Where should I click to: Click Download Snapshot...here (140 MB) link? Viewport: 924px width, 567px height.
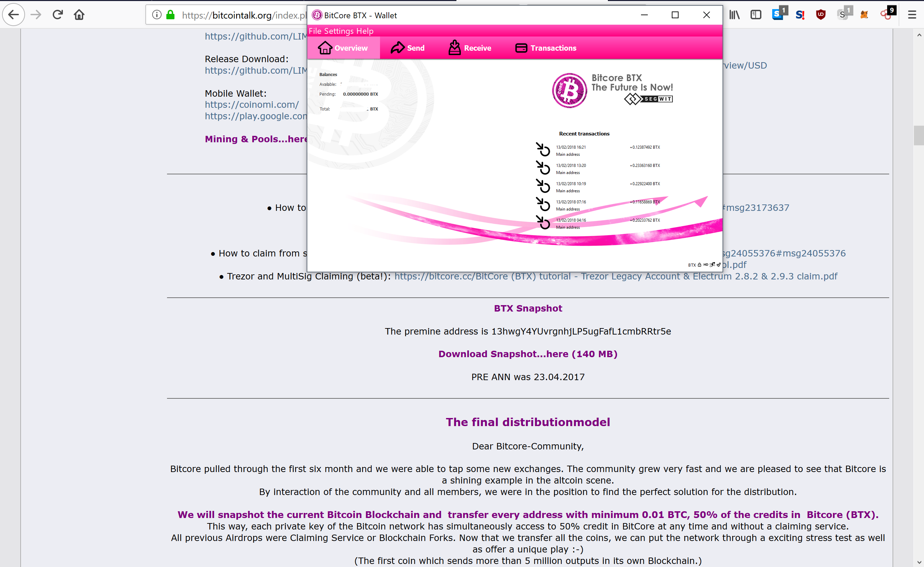click(528, 354)
